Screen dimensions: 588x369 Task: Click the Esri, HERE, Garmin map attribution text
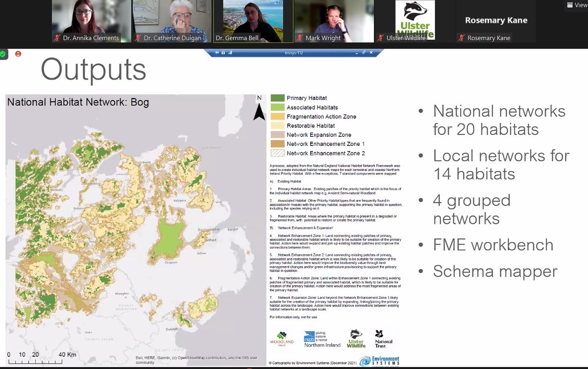pyautogui.click(x=196, y=360)
